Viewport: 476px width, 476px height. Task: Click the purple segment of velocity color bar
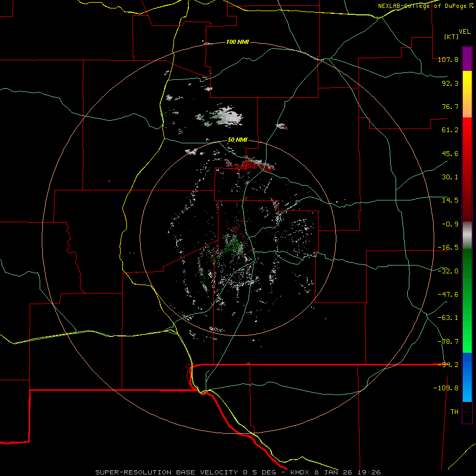[467, 59]
